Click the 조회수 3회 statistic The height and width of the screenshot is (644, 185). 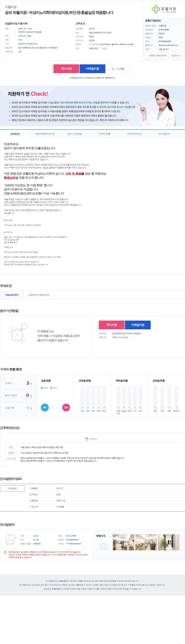coord(18,383)
